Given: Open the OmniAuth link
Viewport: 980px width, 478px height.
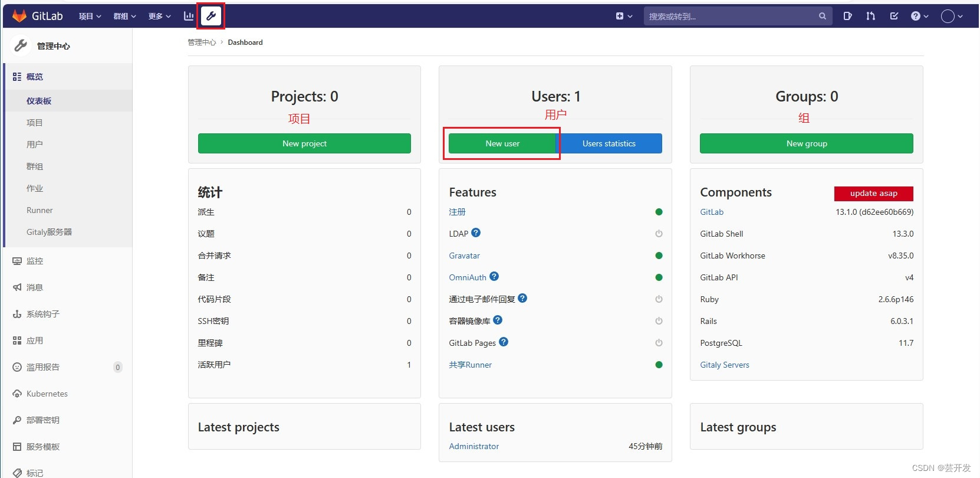Looking at the screenshot, I should [x=468, y=277].
